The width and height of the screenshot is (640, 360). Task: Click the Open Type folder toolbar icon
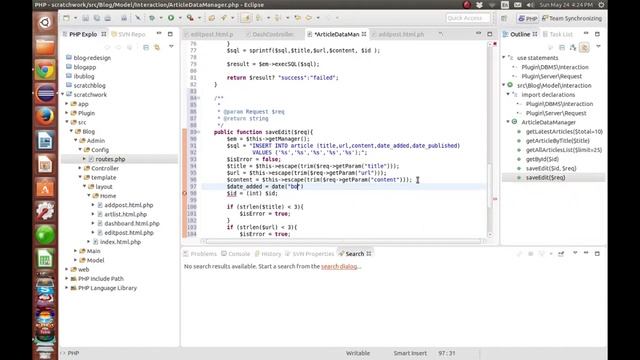[211, 18]
